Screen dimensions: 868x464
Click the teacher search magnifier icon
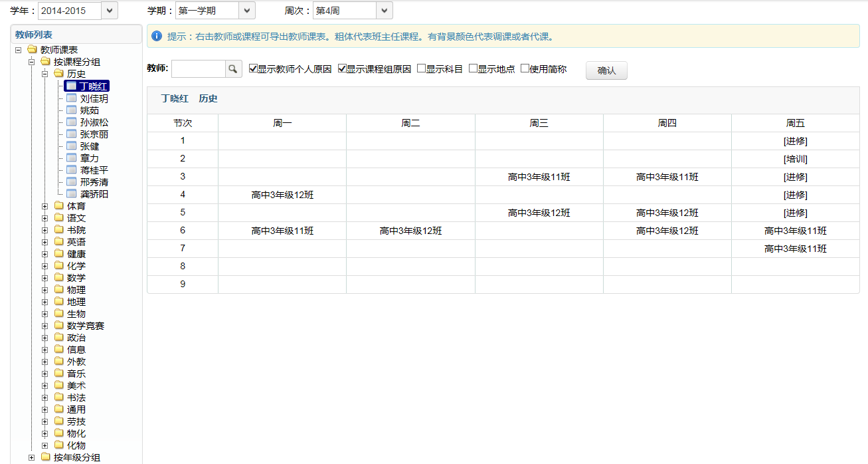(x=233, y=69)
